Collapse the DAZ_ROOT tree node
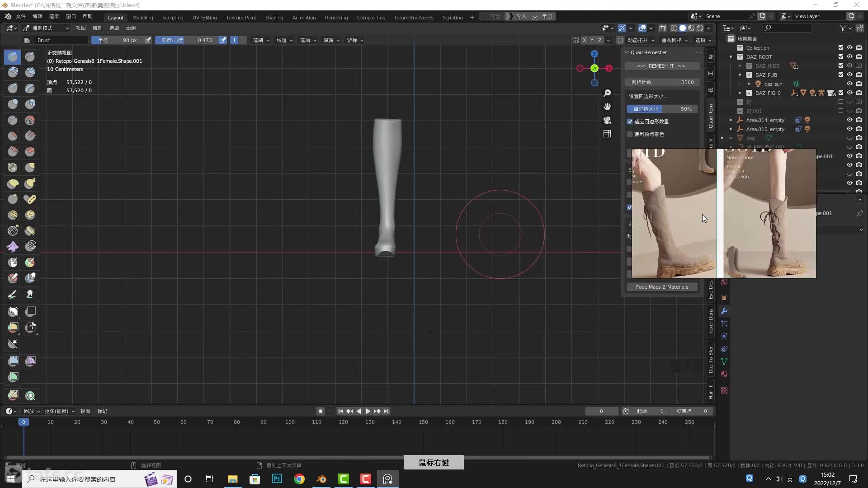The image size is (868, 488). tap(731, 56)
